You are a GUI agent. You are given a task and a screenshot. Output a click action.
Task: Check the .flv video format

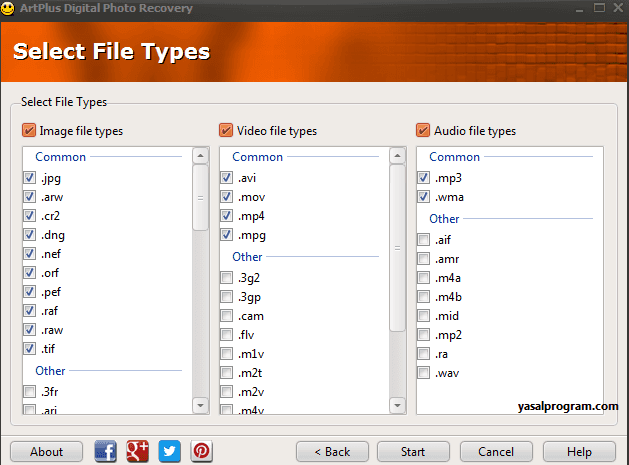pos(227,335)
